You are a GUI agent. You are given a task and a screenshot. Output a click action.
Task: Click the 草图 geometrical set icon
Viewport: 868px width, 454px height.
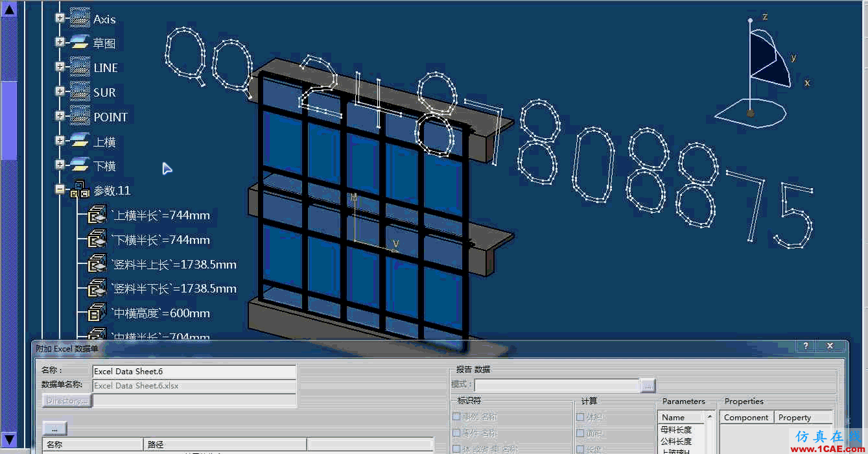(x=80, y=42)
